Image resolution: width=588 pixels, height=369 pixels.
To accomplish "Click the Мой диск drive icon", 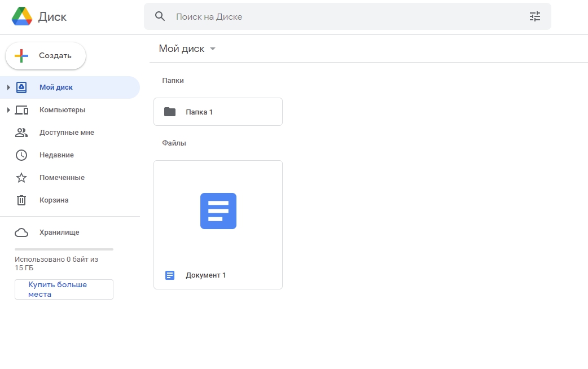I will [x=21, y=87].
